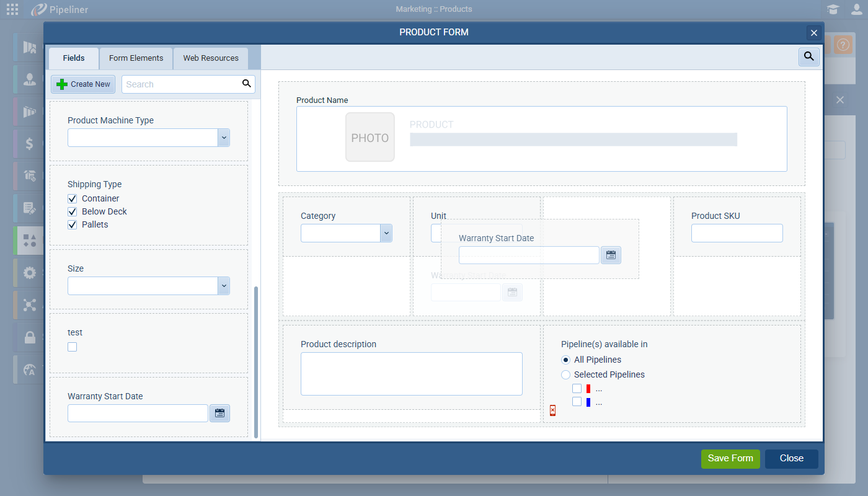The width and height of the screenshot is (868, 496).
Task: Expand the Category dropdown
Action: pyautogui.click(x=386, y=233)
